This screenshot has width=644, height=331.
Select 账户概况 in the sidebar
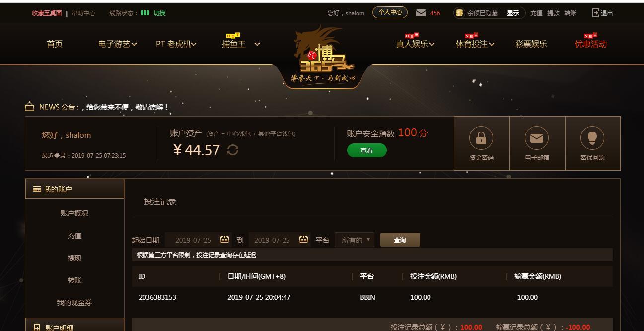coord(74,213)
